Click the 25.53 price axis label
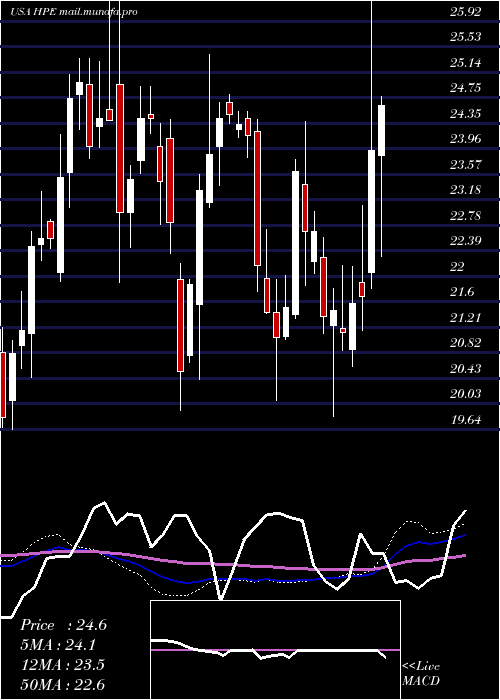Screen dimensions: 500x700 click(x=466, y=37)
